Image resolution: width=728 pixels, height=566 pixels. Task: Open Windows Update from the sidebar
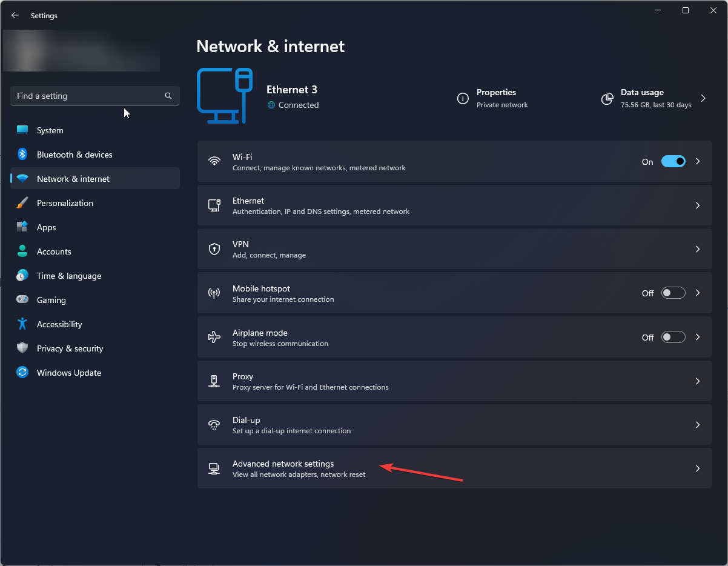click(x=68, y=373)
